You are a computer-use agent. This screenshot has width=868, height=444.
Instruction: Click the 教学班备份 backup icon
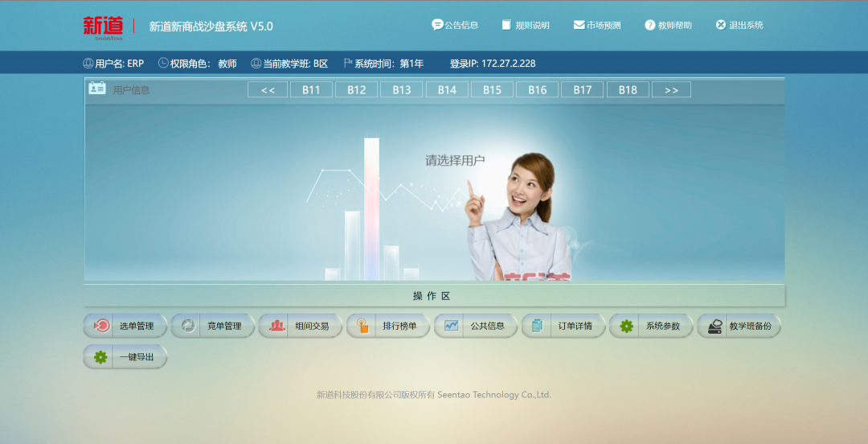click(714, 326)
